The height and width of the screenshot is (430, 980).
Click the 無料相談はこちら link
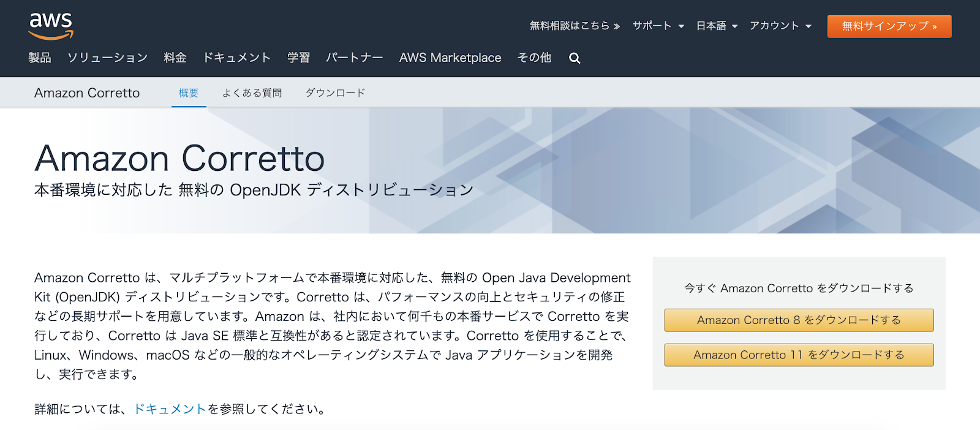575,26
